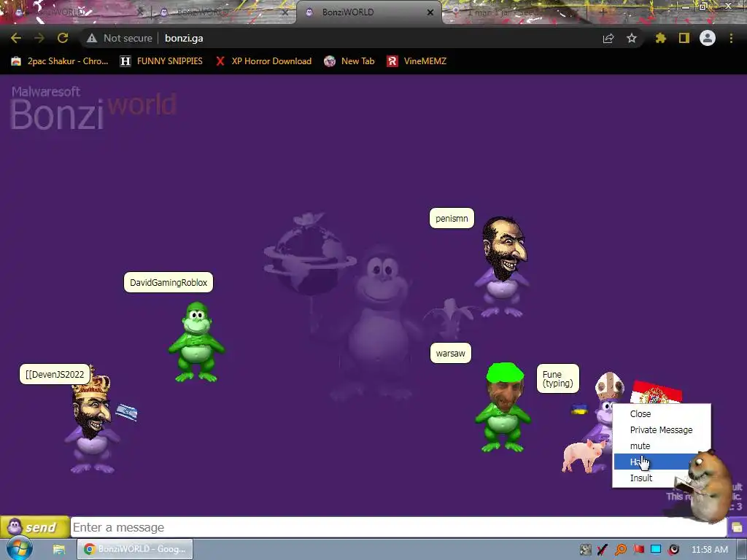Screen dimensions: 747x560
Task: Click the blue-white flag beside DevenJS2022
Action: [126, 412]
